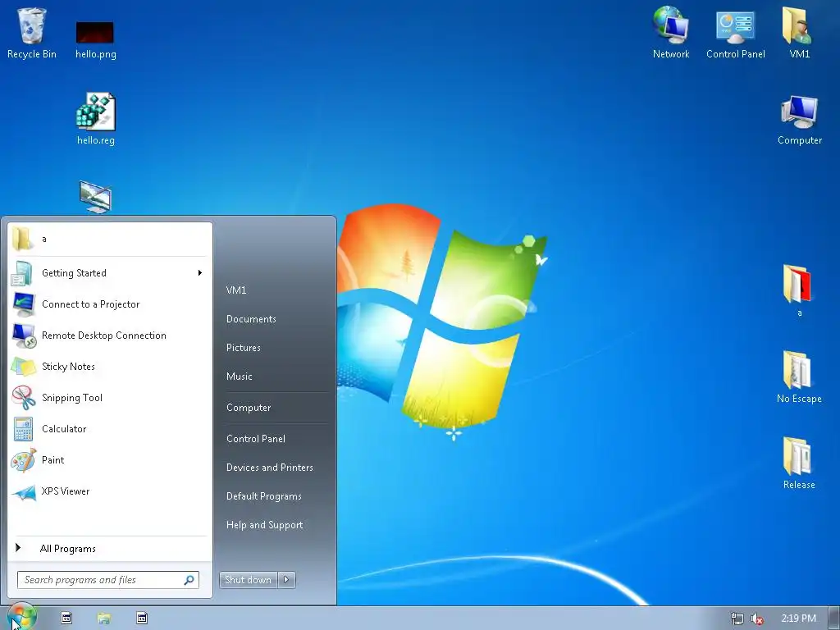Image resolution: width=840 pixels, height=630 pixels.
Task: Select the Release folder on desktop
Action: (799, 463)
